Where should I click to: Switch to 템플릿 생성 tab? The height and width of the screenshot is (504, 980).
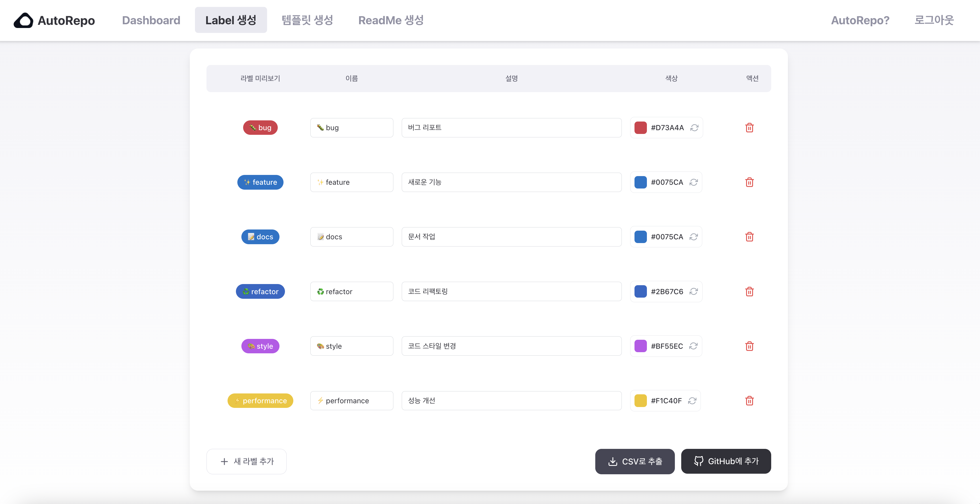pyautogui.click(x=307, y=20)
